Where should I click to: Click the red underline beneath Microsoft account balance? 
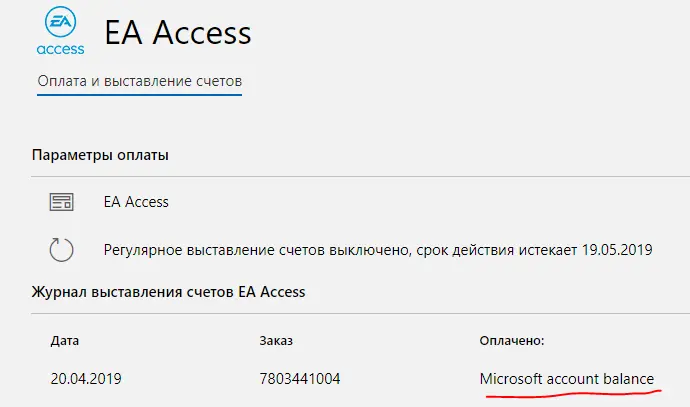(x=574, y=393)
